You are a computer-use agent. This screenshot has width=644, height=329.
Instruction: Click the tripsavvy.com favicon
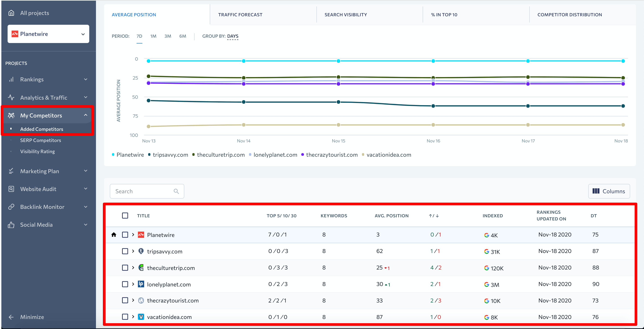pyautogui.click(x=141, y=251)
